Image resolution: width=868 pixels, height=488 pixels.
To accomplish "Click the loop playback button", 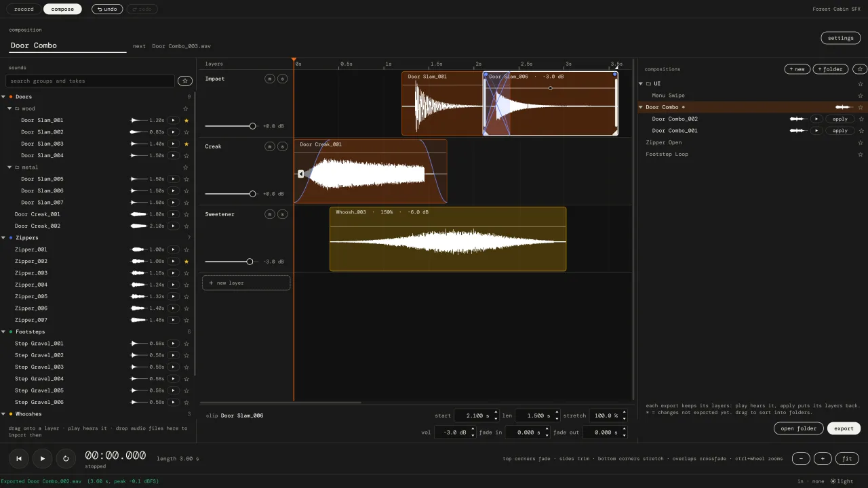I will (66, 458).
